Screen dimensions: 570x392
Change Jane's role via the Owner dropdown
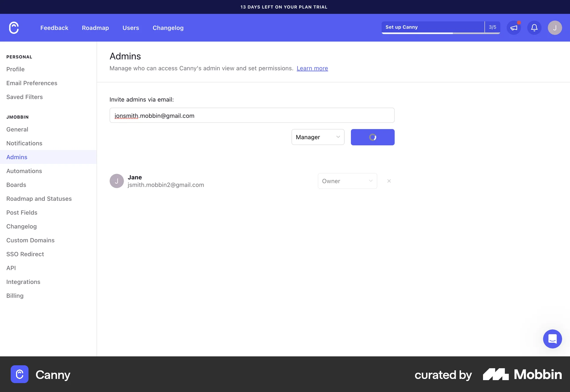click(347, 181)
